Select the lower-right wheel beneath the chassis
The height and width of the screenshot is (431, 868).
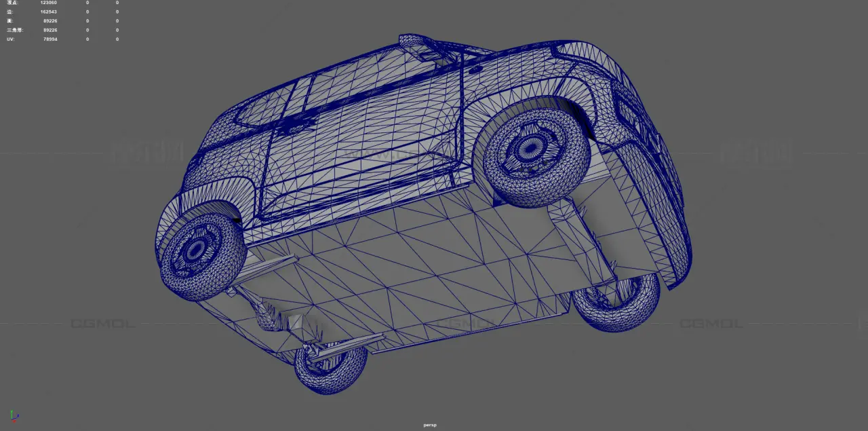617,301
